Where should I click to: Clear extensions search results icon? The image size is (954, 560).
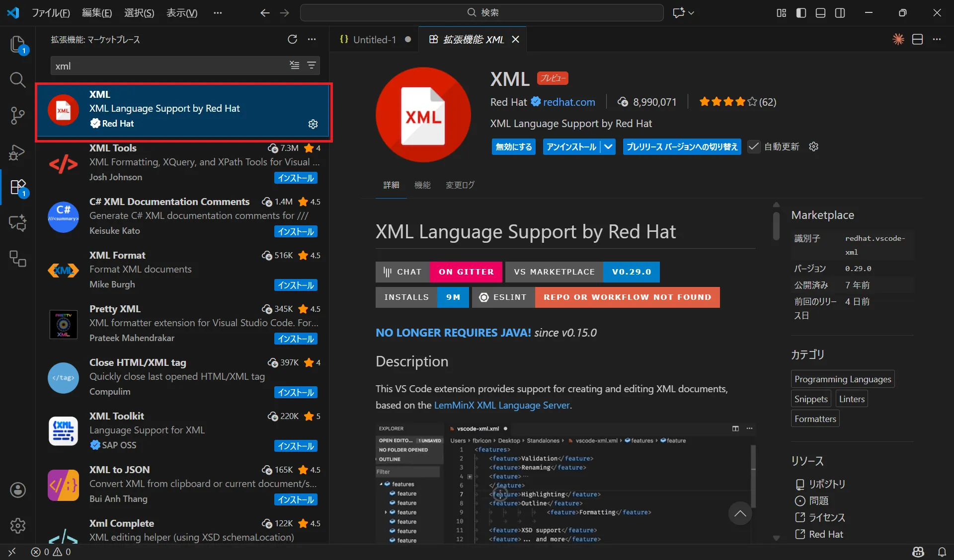[x=295, y=66]
